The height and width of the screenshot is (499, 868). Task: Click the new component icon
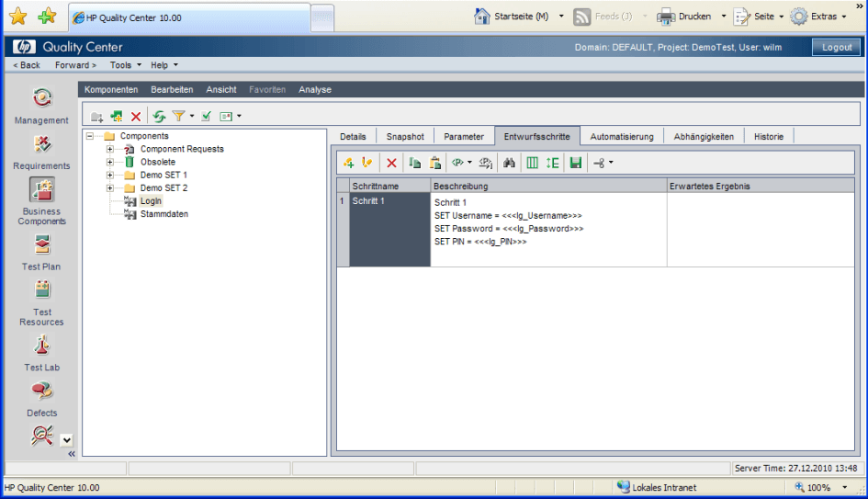coord(117,117)
